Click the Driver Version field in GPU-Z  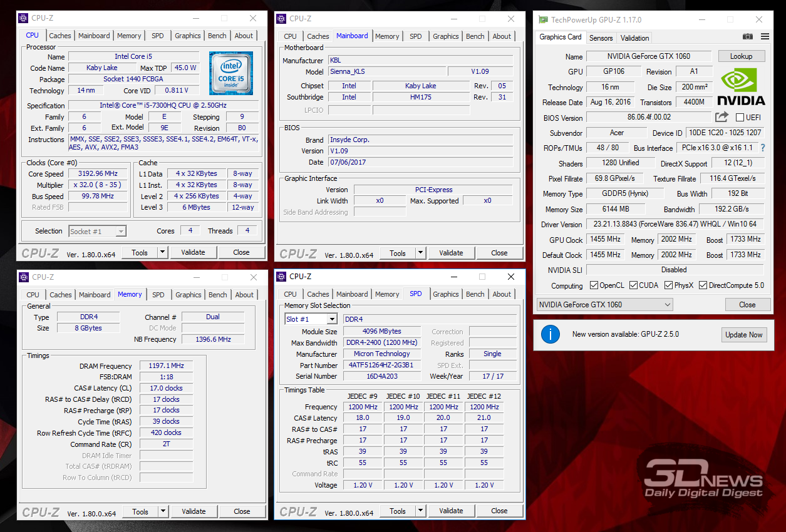click(675, 224)
